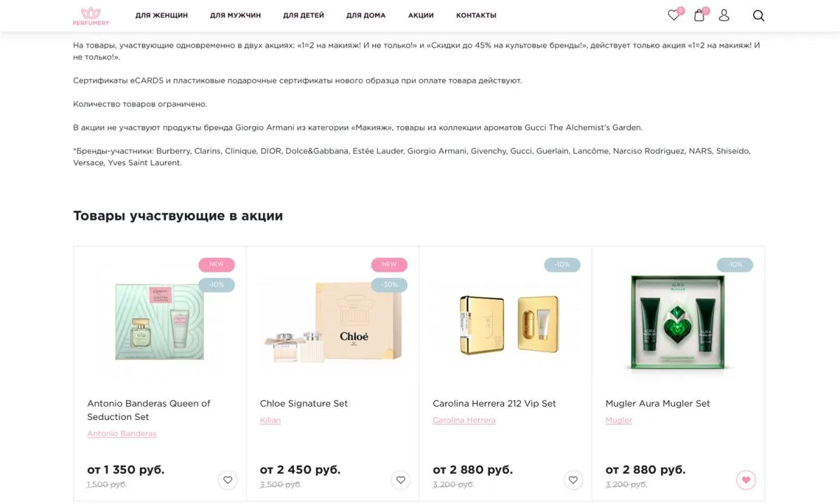Open the АКЦИИ menu item

coord(420,15)
